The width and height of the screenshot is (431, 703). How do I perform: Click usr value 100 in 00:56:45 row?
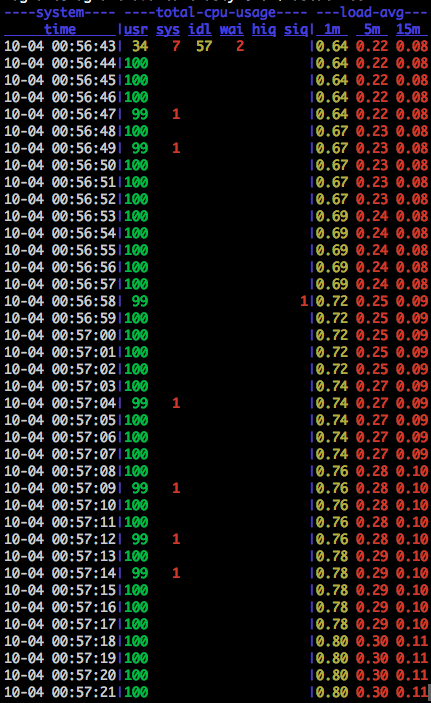[x=136, y=80]
